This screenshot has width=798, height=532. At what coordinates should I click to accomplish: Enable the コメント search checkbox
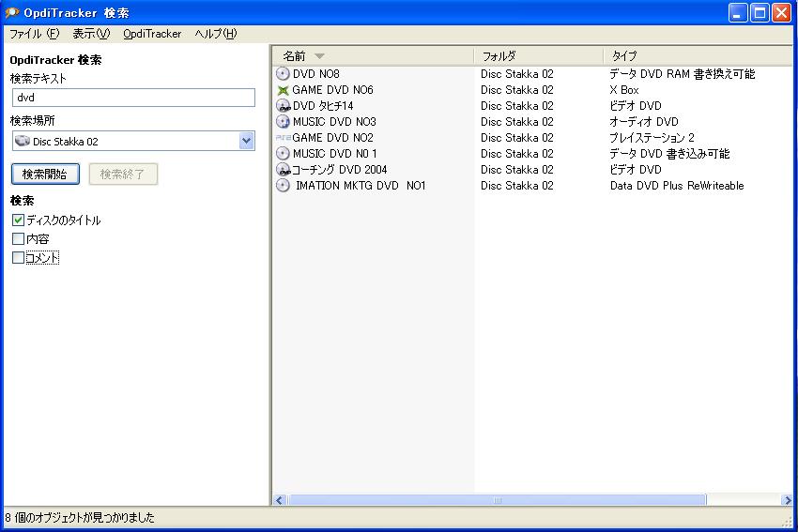pos(19,258)
